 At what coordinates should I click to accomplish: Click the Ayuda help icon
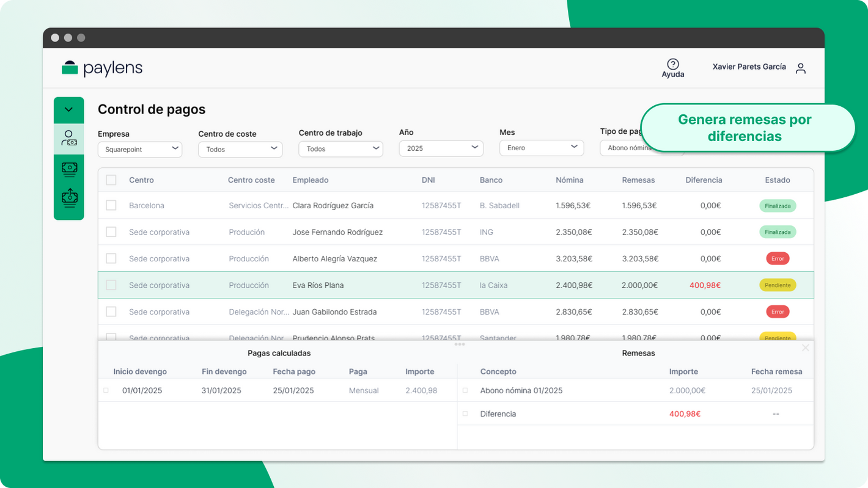pos(672,65)
